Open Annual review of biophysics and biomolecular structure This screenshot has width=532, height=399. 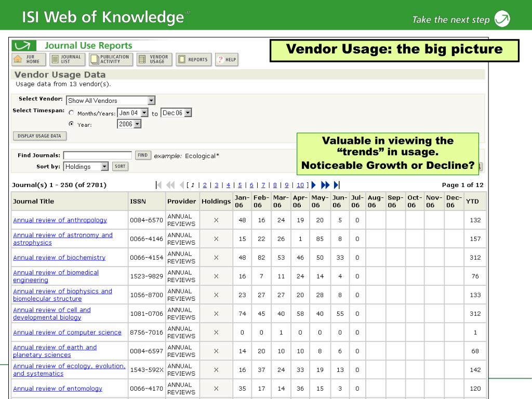62,295
